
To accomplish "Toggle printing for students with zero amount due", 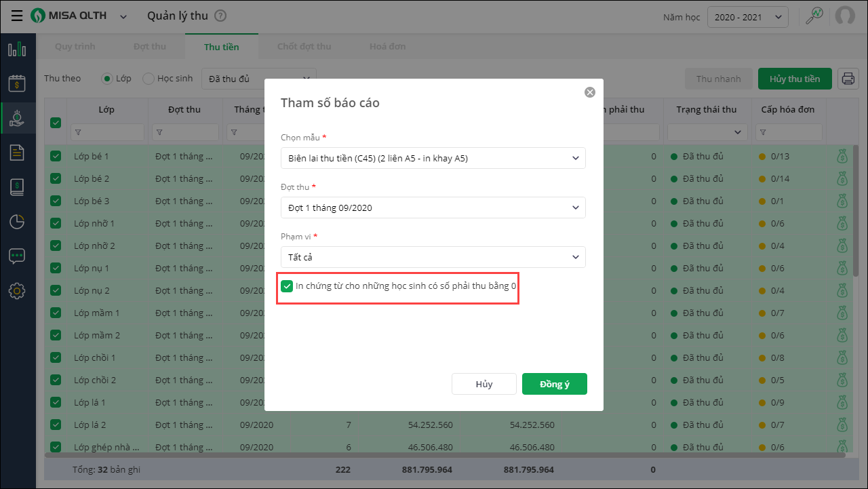I will (287, 286).
